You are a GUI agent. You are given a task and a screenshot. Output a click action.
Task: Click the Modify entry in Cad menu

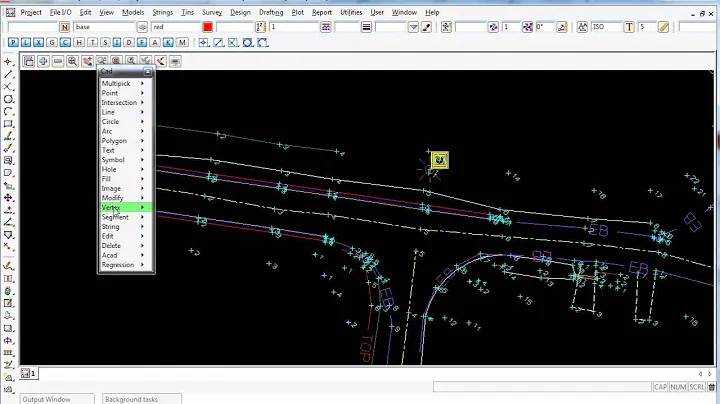pos(126,198)
